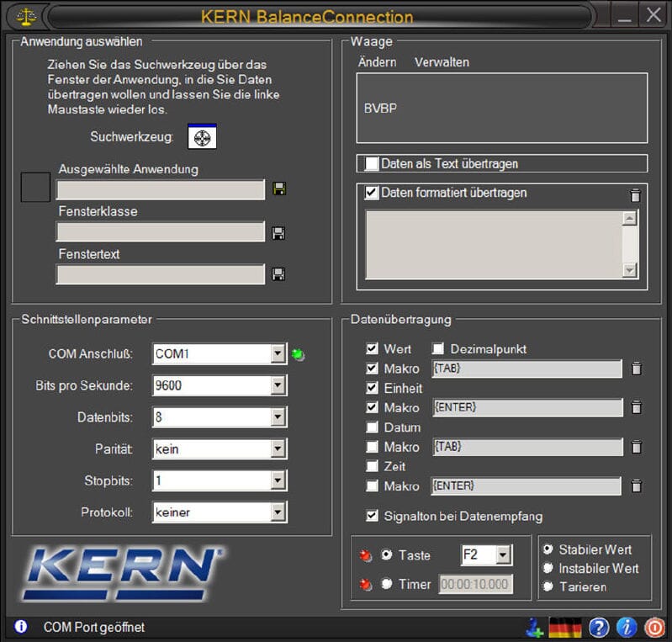Click the German flag language icon
672x642 pixels.
565,628
